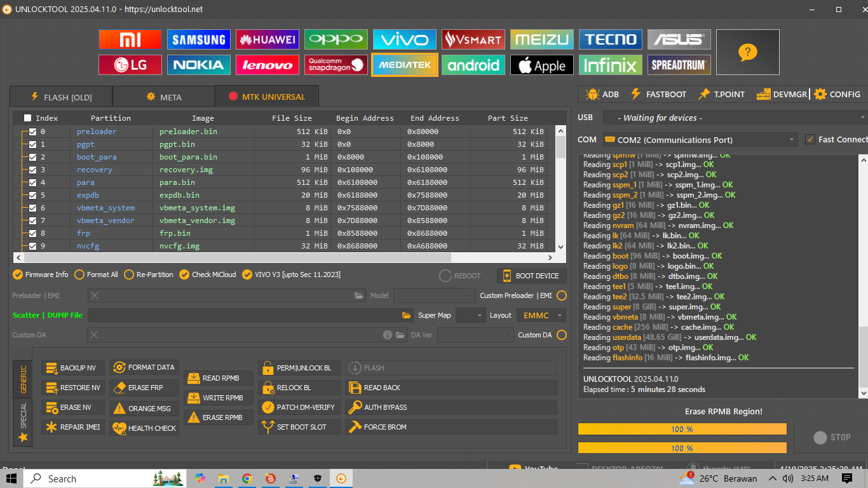Click the BOOT DEVICE button
The width and height of the screenshot is (868, 488).
pos(531,276)
